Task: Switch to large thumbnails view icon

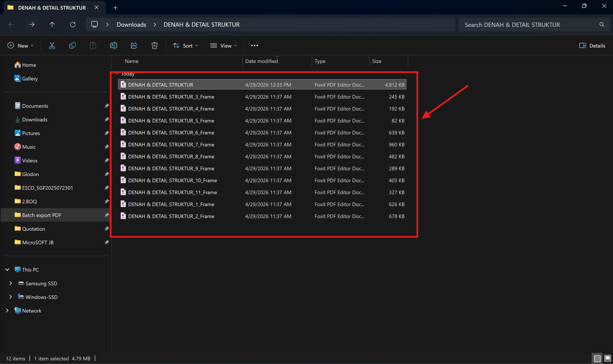Action: (607, 358)
